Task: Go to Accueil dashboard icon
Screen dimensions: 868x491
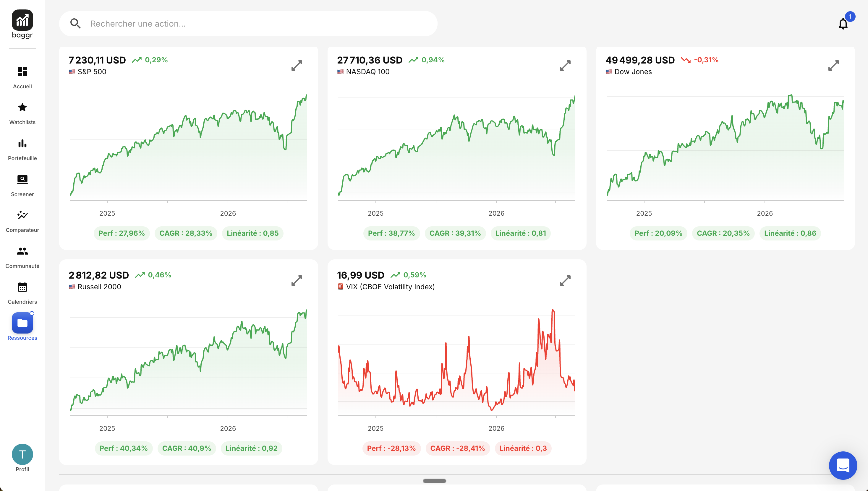Action: [x=22, y=71]
